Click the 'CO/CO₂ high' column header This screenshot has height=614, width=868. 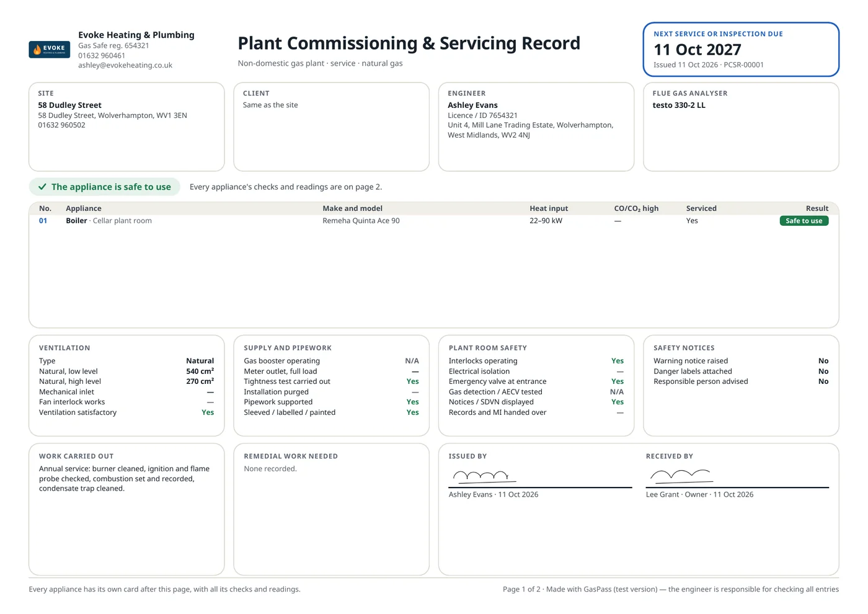(636, 208)
